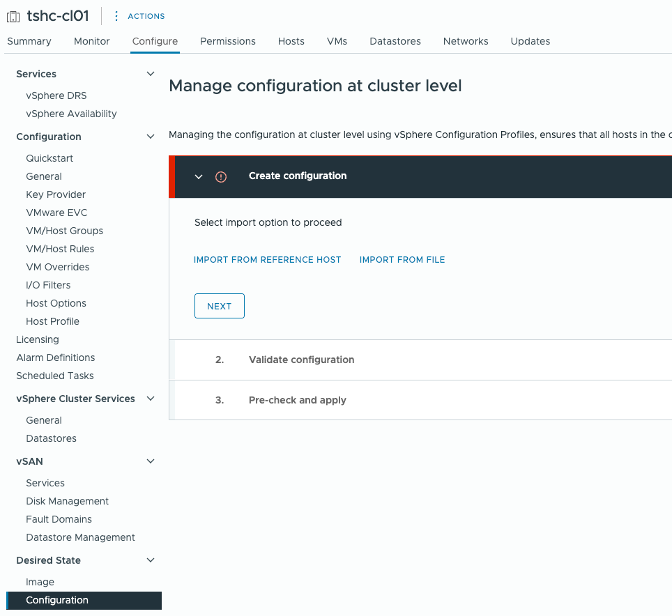Choose Import from Reference Host
Viewport: 672px width, 616px height.
tap(268, 260)
